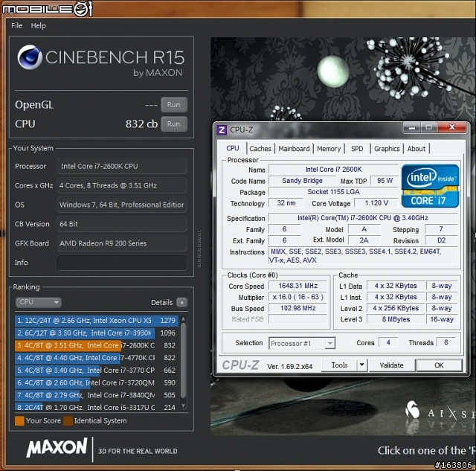This screenshot has width=476, height=471.
Task: Click the Core Voltage 1.120 V value
Action: click(376, 203)
